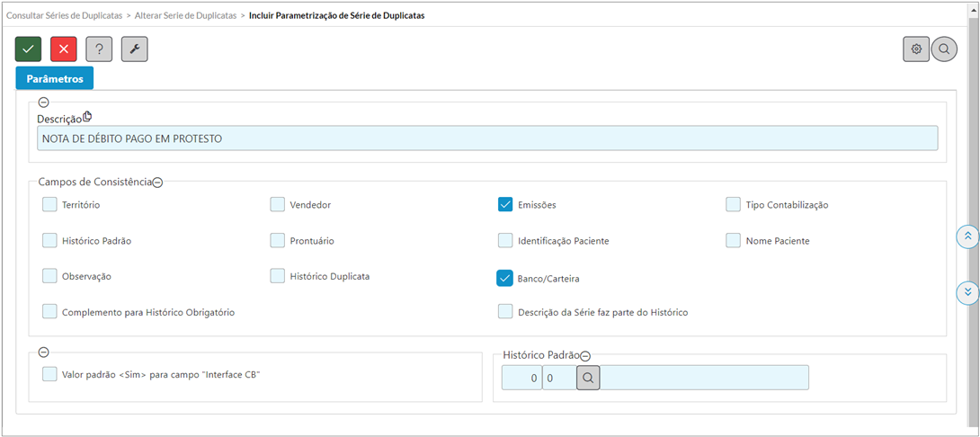Uncheck the Banco/Carteira checkbox
This screenshot has width=980, height=437.
coord(505,278)
